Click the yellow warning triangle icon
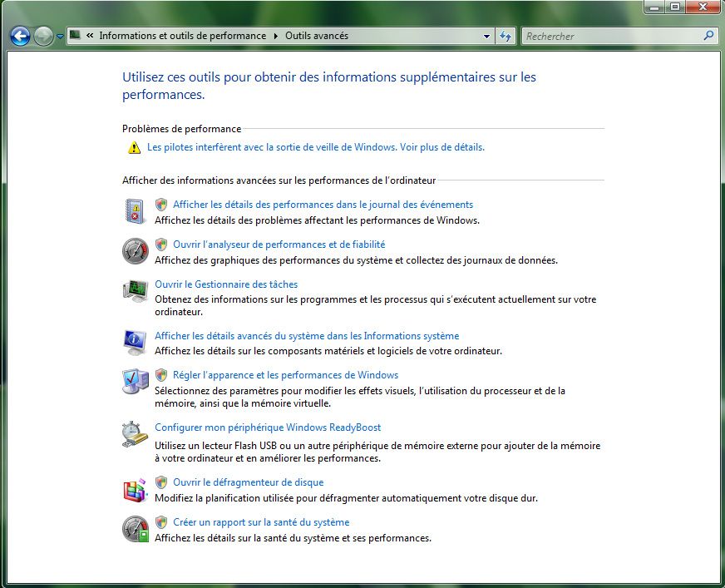The image size is (725, 588). tap(134, 147)
